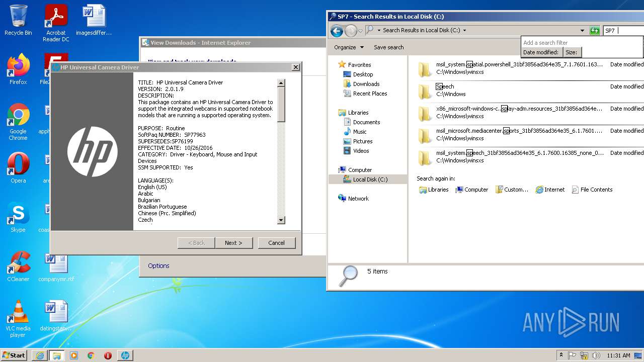Close the HP Universal Camera Driver dialog

point(295,67)
